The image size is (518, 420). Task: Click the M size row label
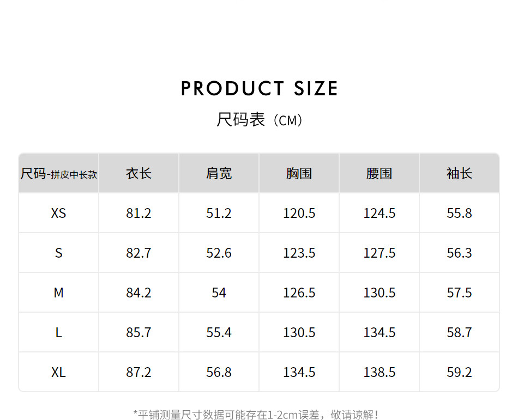pyautogui.click(x=59, y=293)
